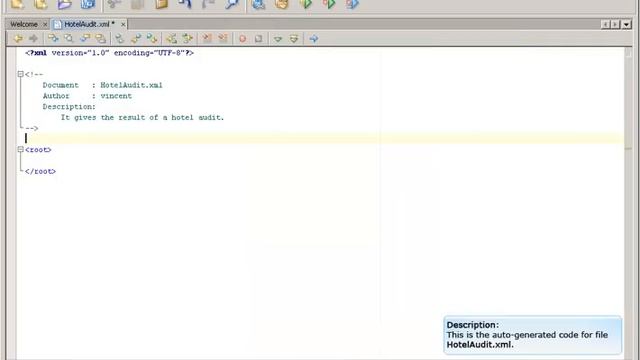Click Open Project folder icon
Image resolution: width=640 pixels, height=360 pixels.
pos(64,4)
